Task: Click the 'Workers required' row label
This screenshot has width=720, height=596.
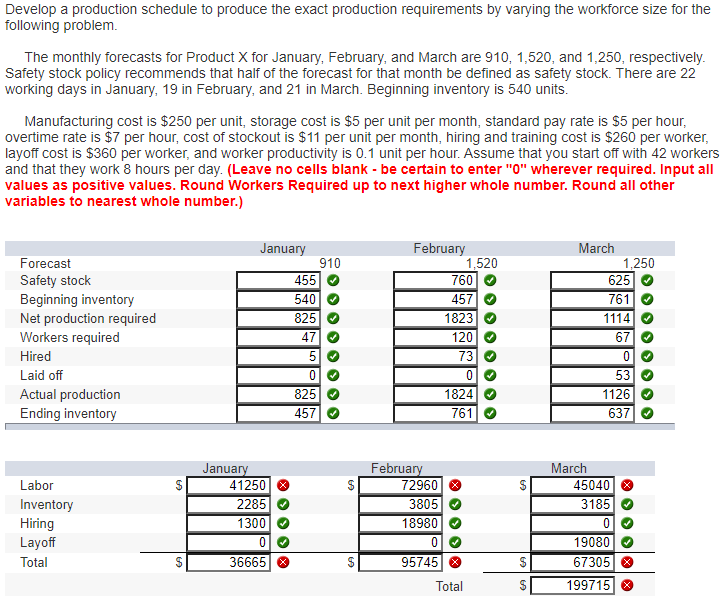Action: click(x=70, y=337)
